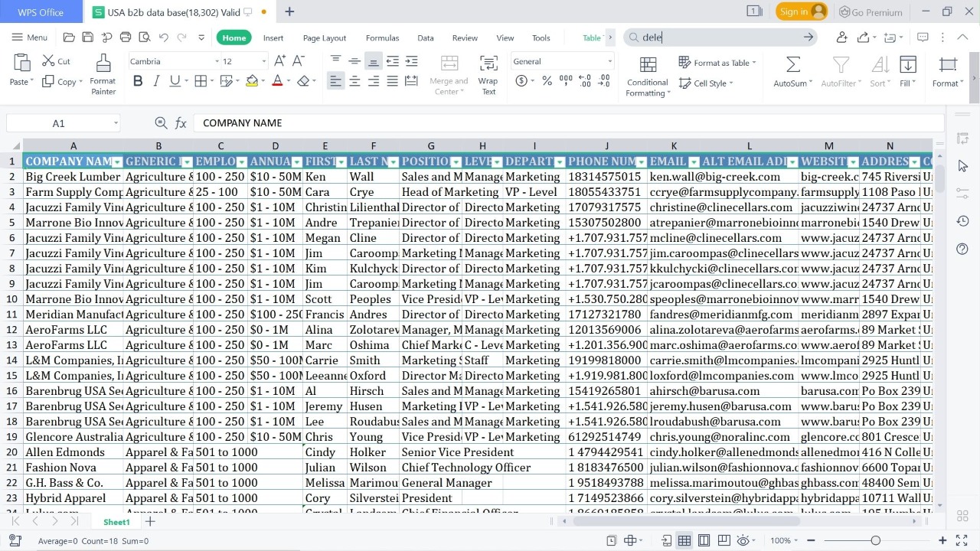Click the Decrease Font Size icon
980x551 pixels.
click(299, 61)
